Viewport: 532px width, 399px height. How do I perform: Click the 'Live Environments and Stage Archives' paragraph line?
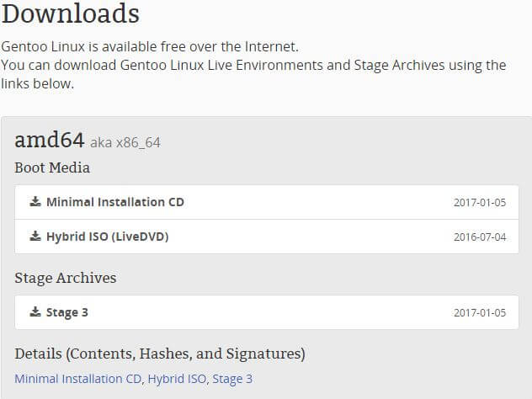click(x=253, y=65)
